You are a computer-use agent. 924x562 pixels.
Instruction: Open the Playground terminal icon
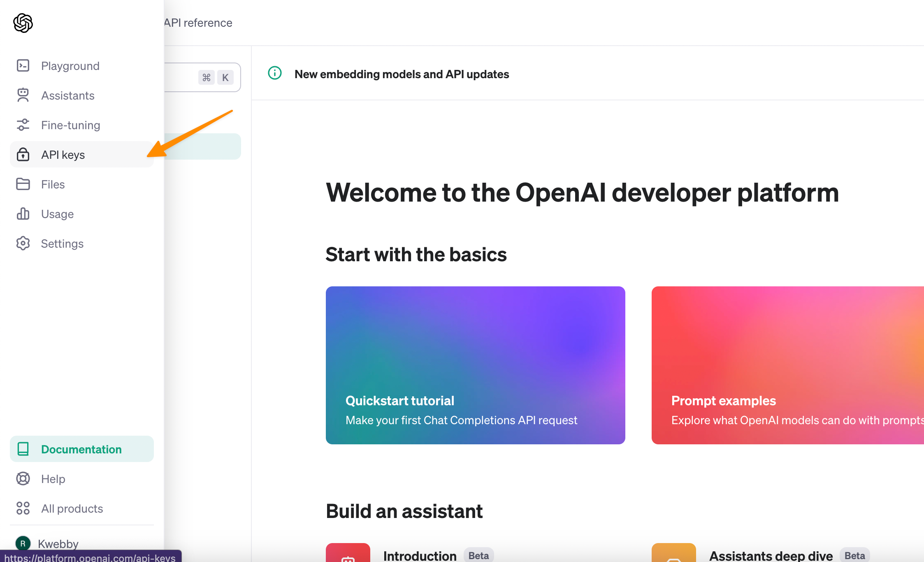[x=23, y=66]
